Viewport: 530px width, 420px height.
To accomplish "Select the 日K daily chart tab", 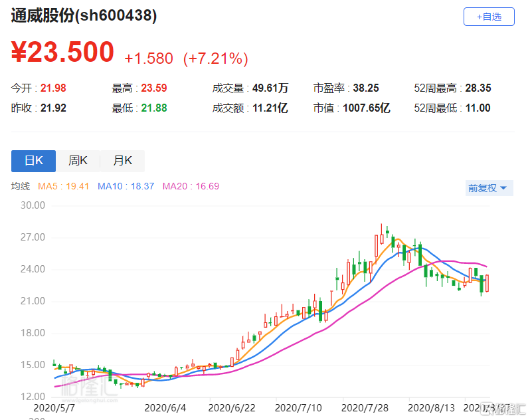I will click(x=33, y=161).
